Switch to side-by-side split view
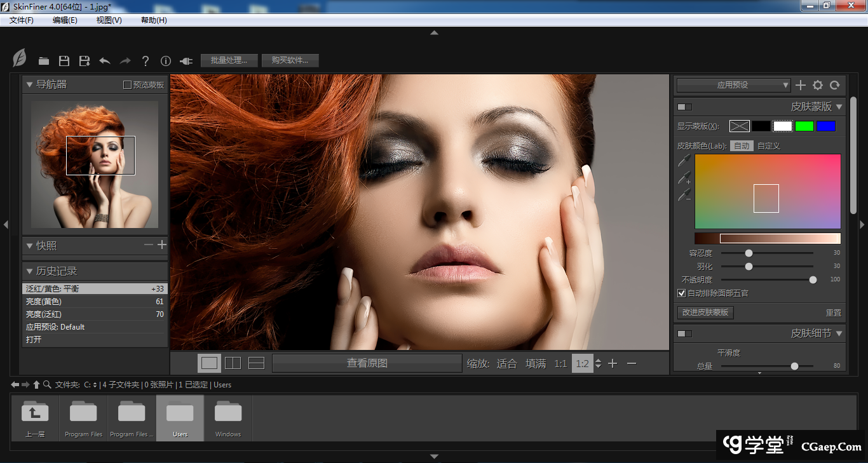 233,363
